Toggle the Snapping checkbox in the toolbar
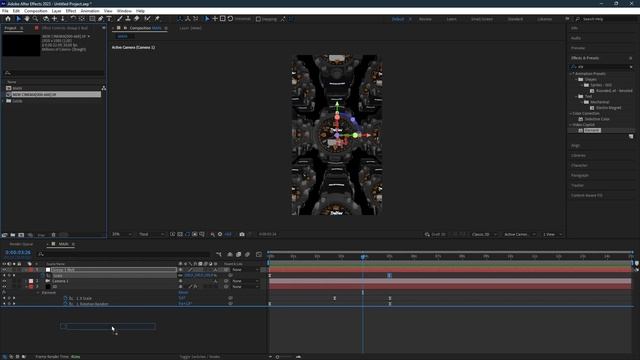 (x=258, y=19)
